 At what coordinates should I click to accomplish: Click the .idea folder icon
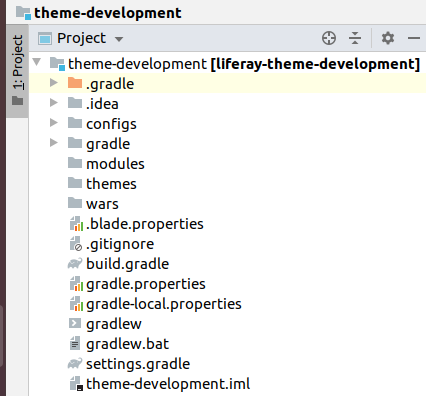[x=75, y=102]
